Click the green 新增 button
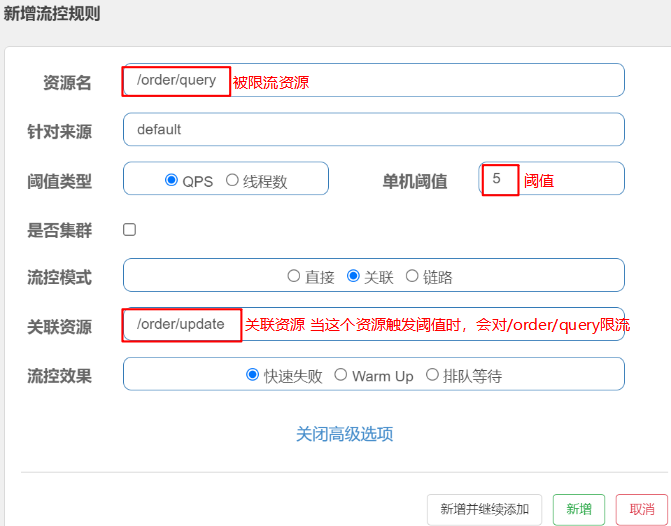The width and height of the screenshot is (671, 526). pos(578,509)
